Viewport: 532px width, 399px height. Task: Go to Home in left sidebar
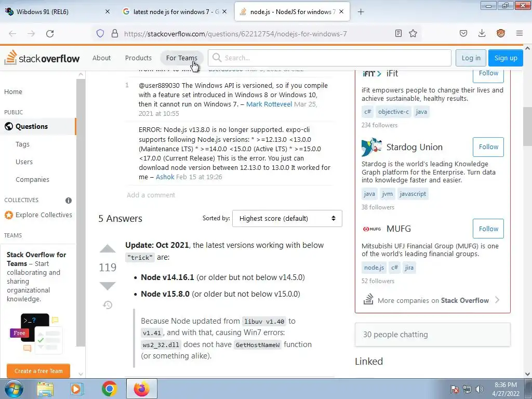pyautogui.click(x=13, y=91)
